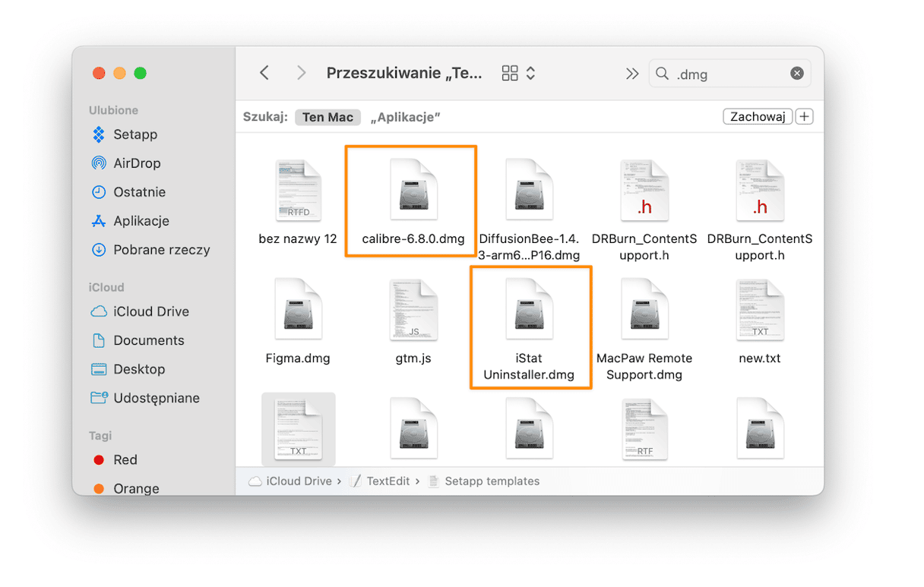Open the icon view switcher

coord(519,73)
